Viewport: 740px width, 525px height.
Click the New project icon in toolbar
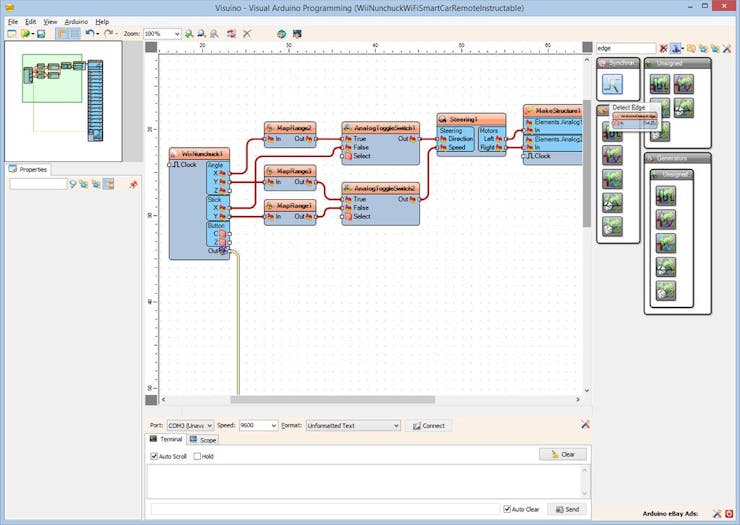point(12,33)
